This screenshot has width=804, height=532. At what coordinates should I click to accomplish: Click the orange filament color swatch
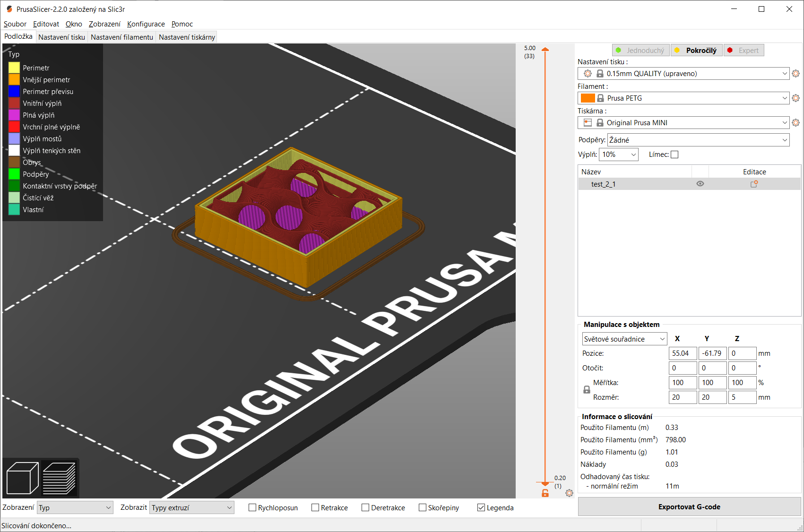tap(588, 98)
